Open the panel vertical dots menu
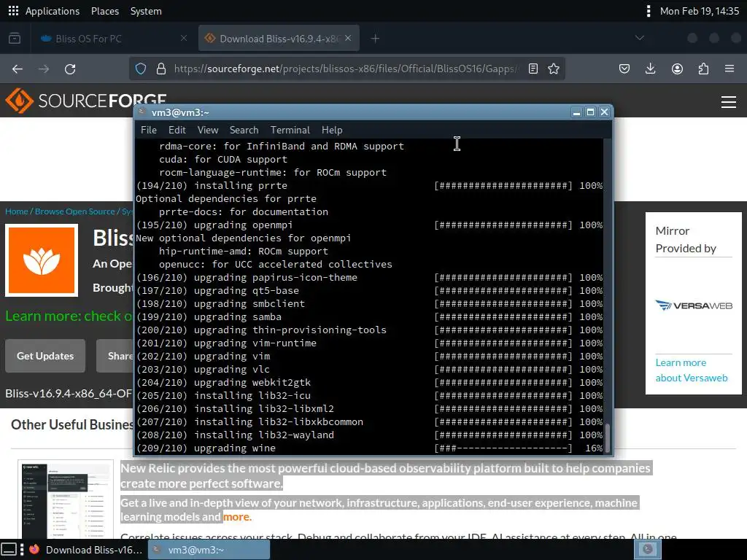This screenshot has width=747, height=560. click(x=648, y=11)
